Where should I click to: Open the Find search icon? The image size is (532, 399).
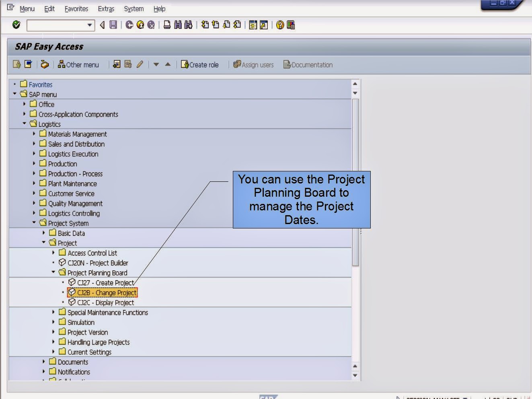click(177, 25)
